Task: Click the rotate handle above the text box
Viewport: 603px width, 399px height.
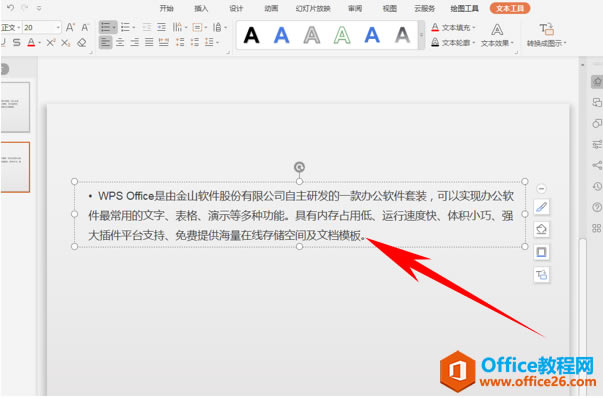Action: [x=299, y=167]
